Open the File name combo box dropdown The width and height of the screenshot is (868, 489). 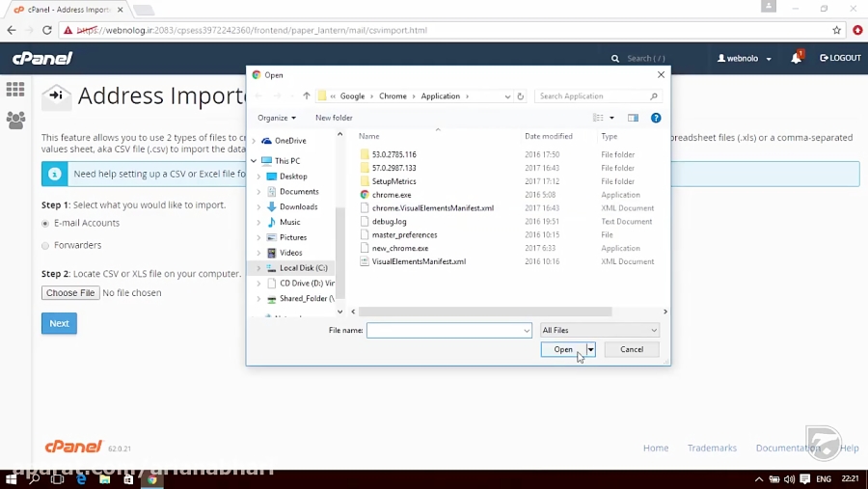pyautogui.click(x=527, y=330)
